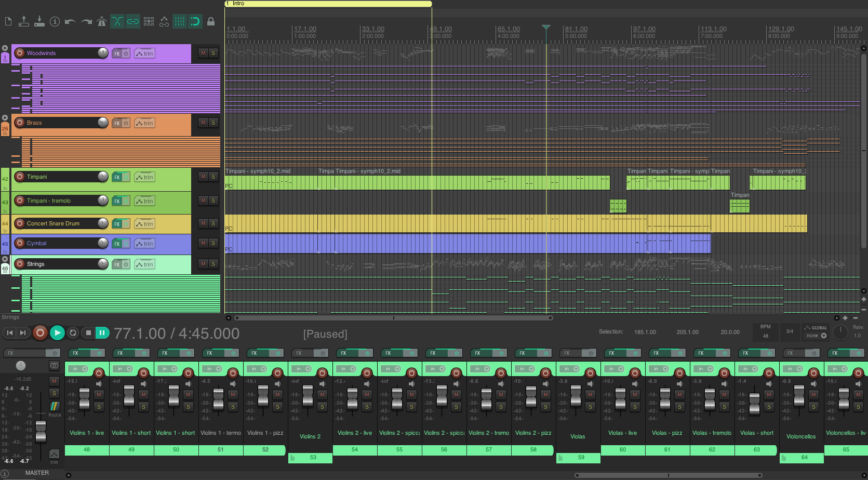Screen dimensions: 868x480
Task: Click the project info toolbar icon
Action: point(55,21)
